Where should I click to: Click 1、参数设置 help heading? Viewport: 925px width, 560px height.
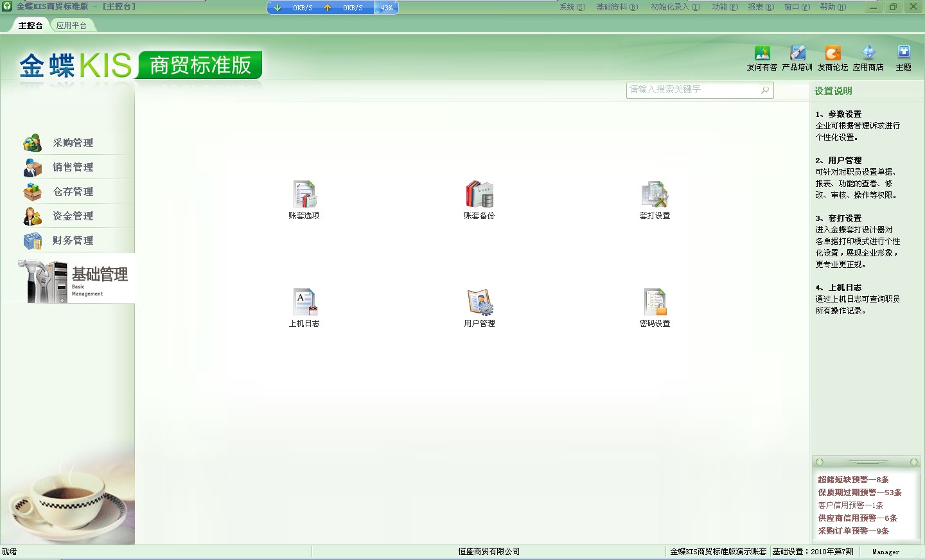838,114
